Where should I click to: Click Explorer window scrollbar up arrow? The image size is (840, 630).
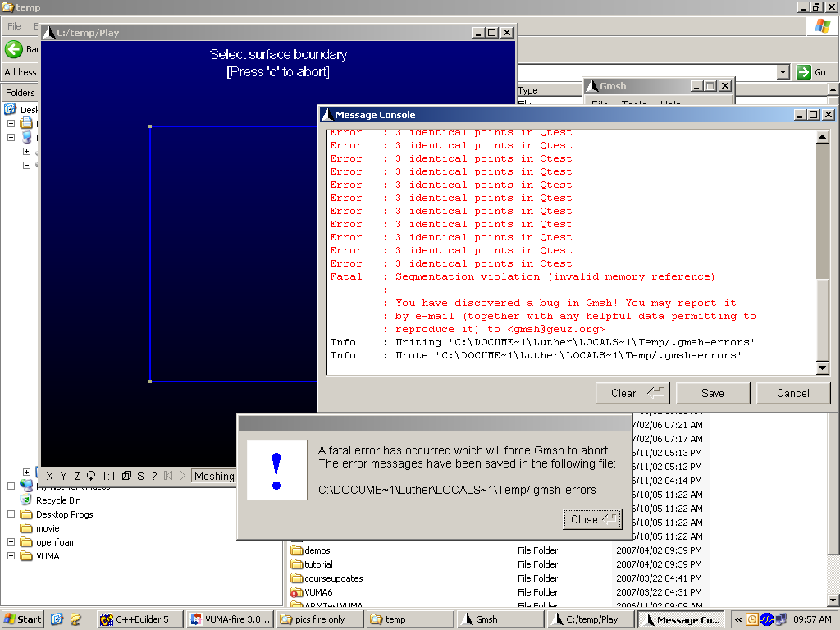(833, 89)
